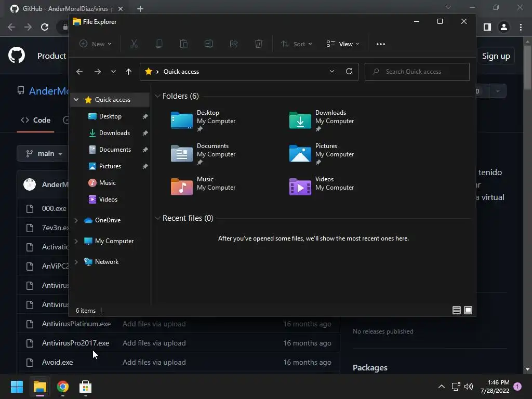Click the Paste clipboard icon in toolbar
532x399 pixels.
tap(183, 44)
